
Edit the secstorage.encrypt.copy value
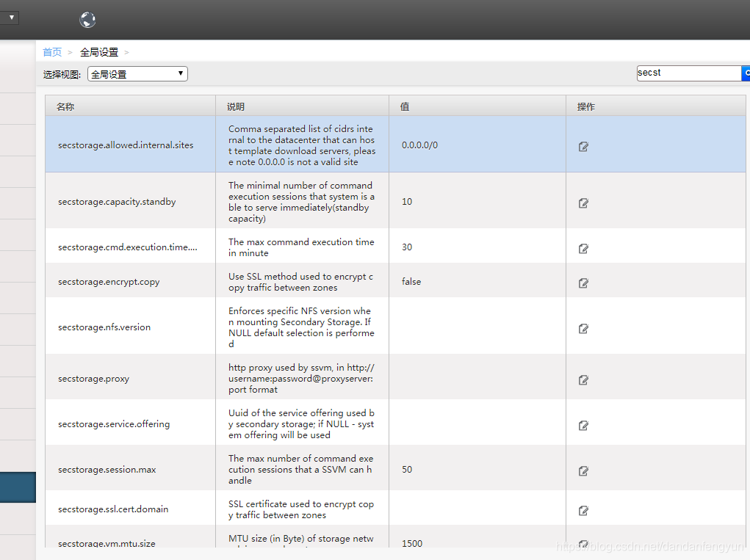click(x=583, y=283)
